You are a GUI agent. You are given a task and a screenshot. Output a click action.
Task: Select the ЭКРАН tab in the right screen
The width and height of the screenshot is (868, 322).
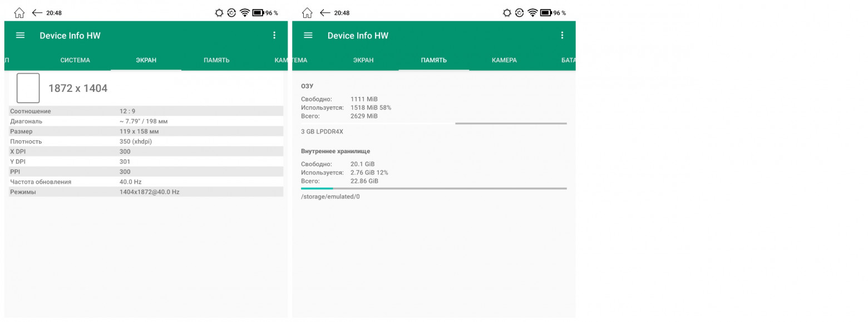363,60
